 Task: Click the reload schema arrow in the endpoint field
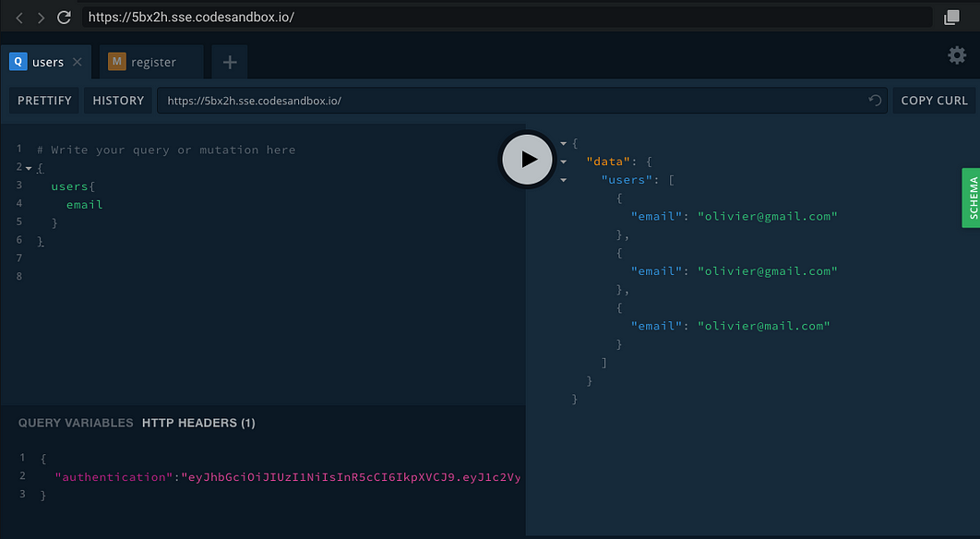(x=875, y=101)
